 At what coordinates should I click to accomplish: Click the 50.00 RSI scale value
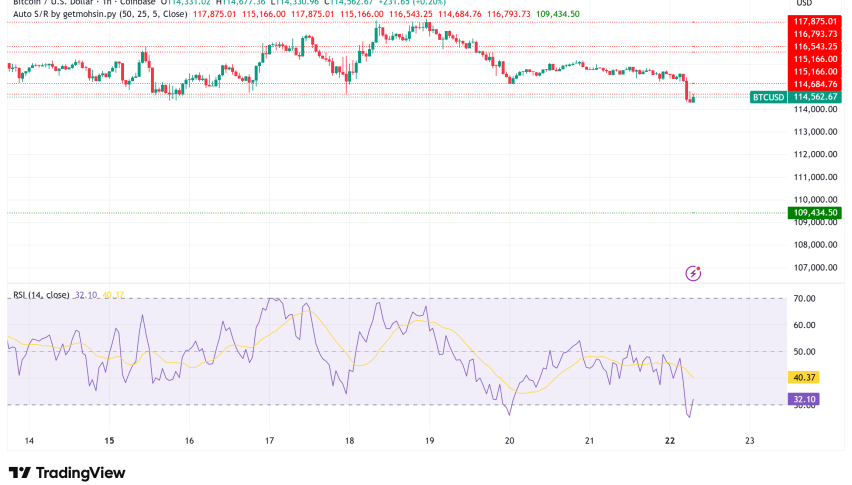point(805,352)
